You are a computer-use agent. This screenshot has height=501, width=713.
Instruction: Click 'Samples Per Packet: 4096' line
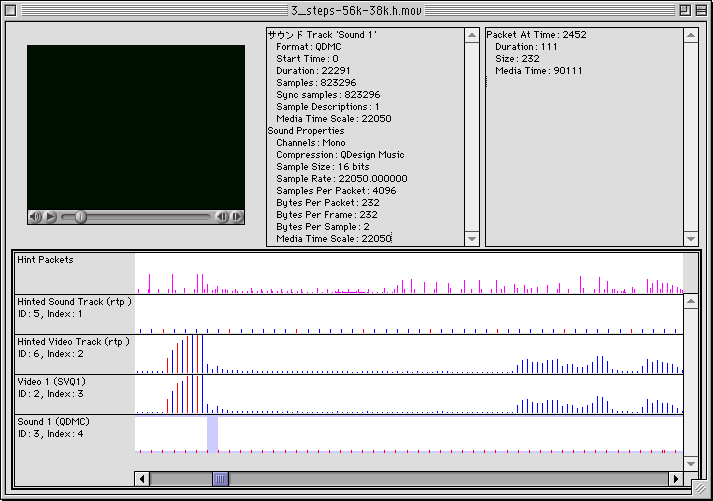point(336,191)
